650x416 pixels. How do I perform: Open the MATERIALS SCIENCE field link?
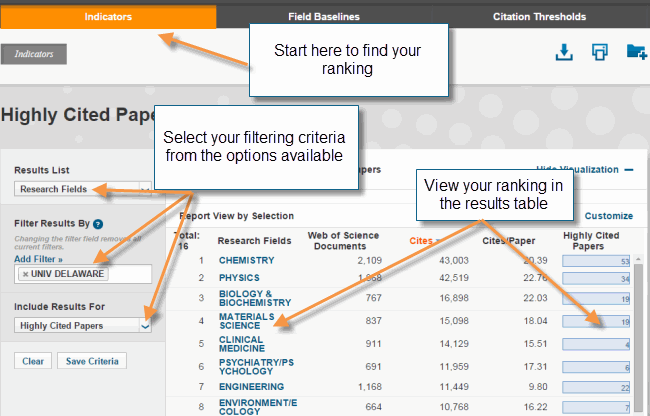click(247, 321)
